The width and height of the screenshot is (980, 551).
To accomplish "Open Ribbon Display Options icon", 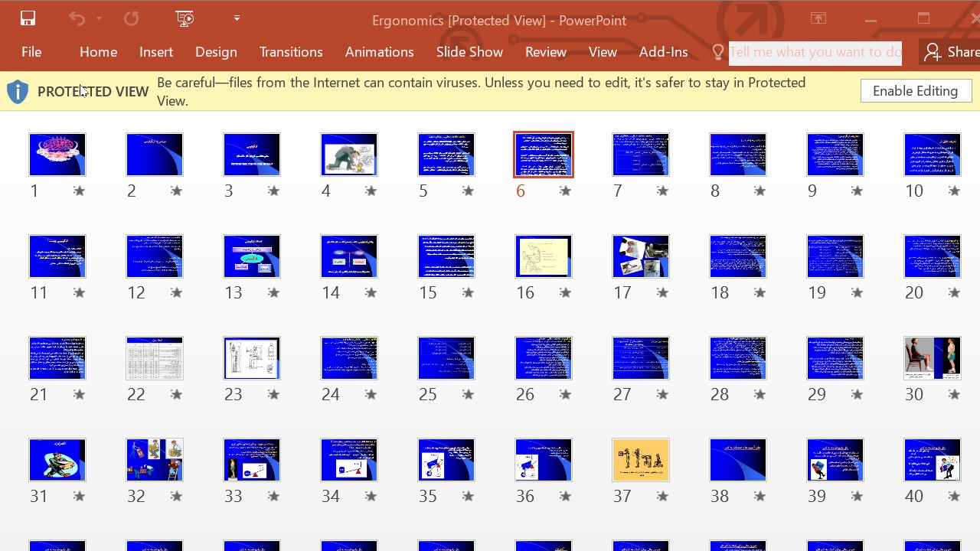I will (818, 18).
